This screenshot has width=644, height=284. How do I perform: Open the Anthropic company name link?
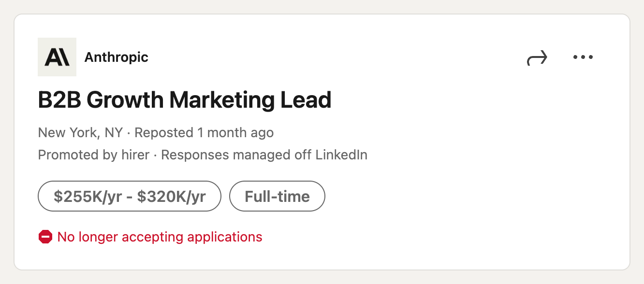pos(116,57)
